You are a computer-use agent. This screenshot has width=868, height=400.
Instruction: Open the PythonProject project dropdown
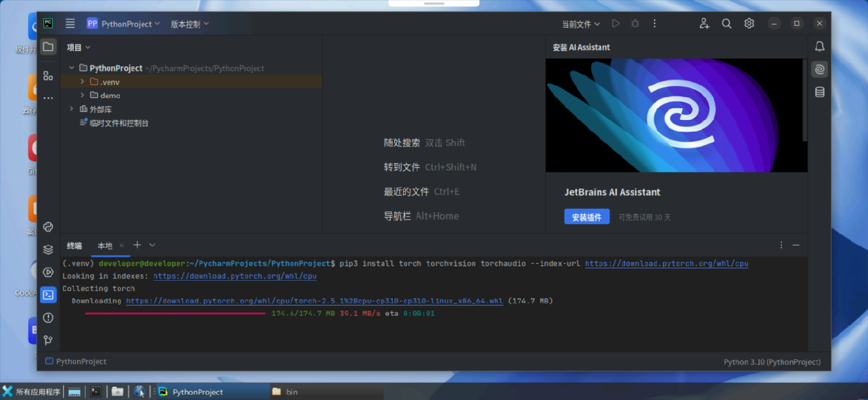pos(123,23)
